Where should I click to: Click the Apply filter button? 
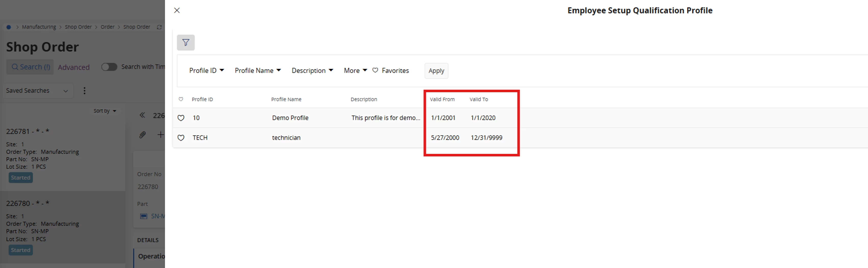click(436, 71)
